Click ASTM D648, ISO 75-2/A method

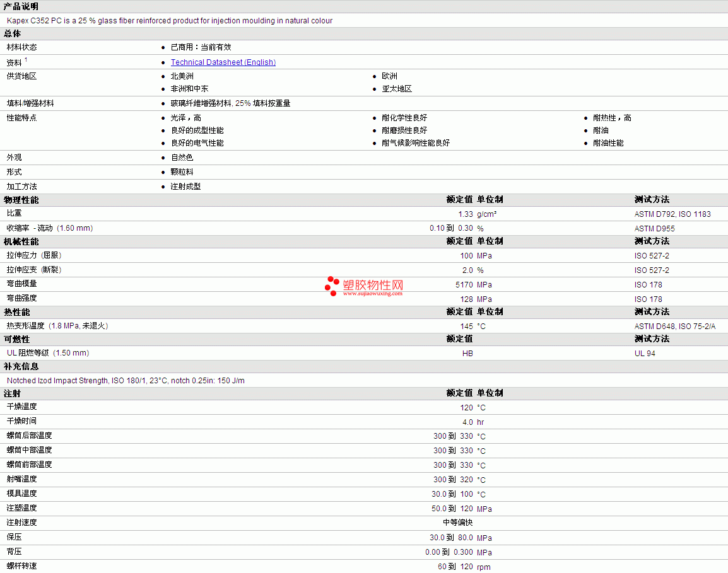(x=675, y=327)
